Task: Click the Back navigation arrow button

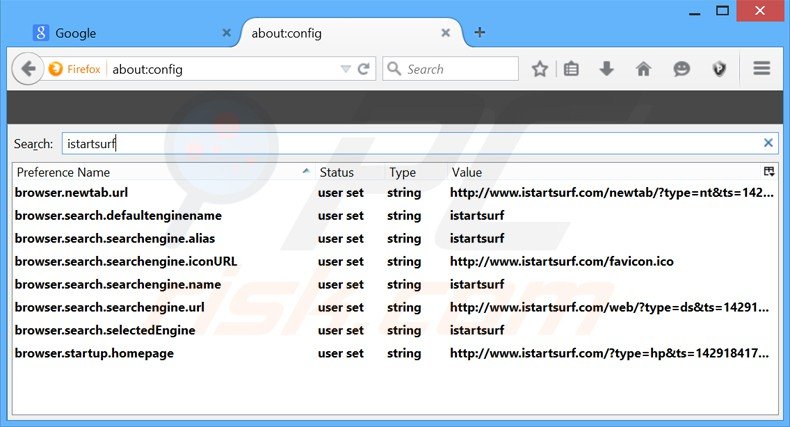Action: click(x=28, y=69)
